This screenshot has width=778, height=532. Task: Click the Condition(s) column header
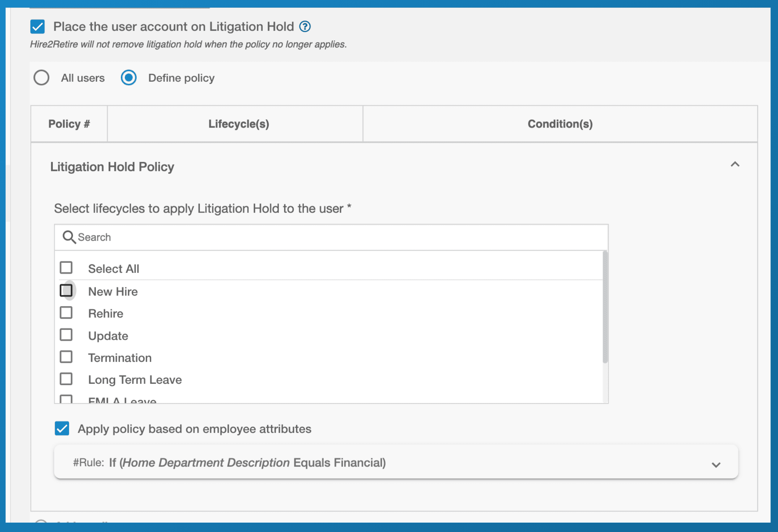coord(560,124)
